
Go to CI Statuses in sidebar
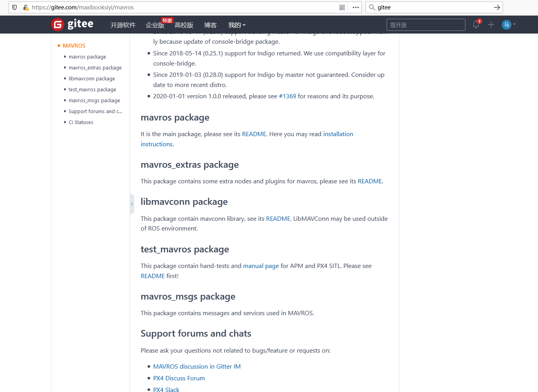(x=81, y=122)
